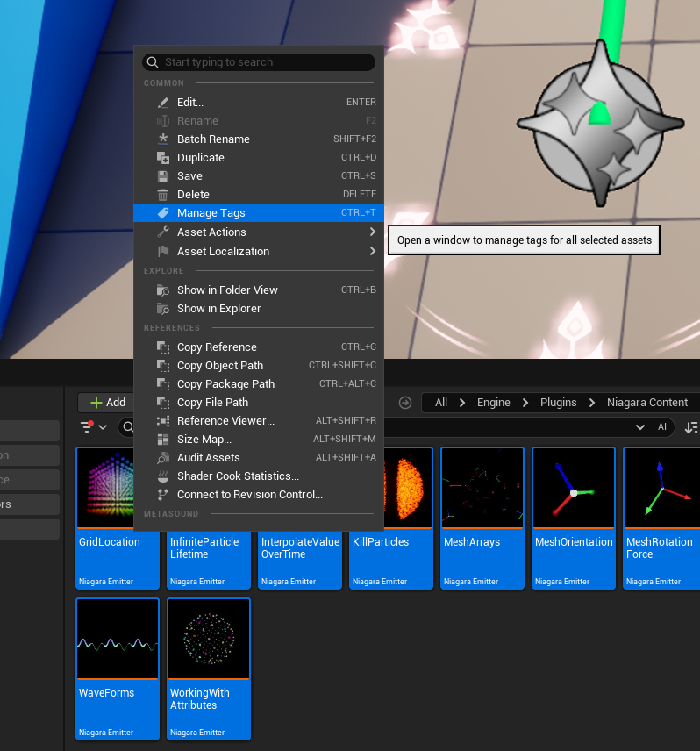Click the Delete trash can icon
700x751 pixels.
tap(163, 195)
